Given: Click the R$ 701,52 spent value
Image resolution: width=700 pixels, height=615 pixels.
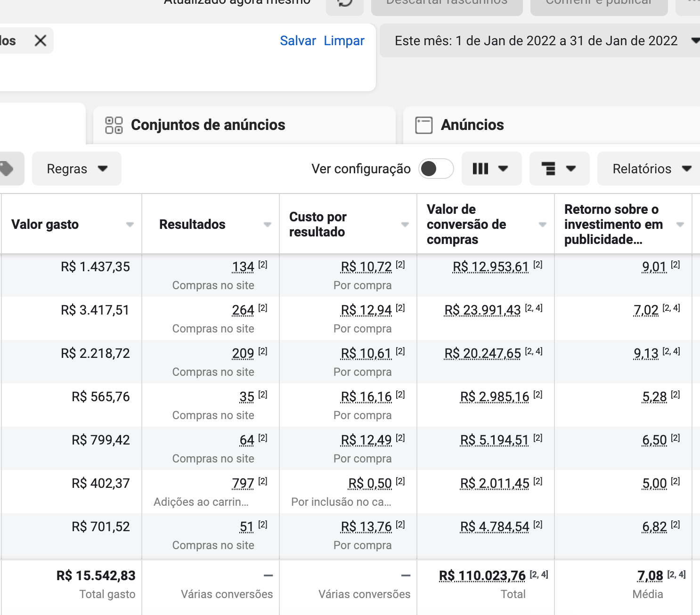Looking at the screenshot, I should coord(101,527).
